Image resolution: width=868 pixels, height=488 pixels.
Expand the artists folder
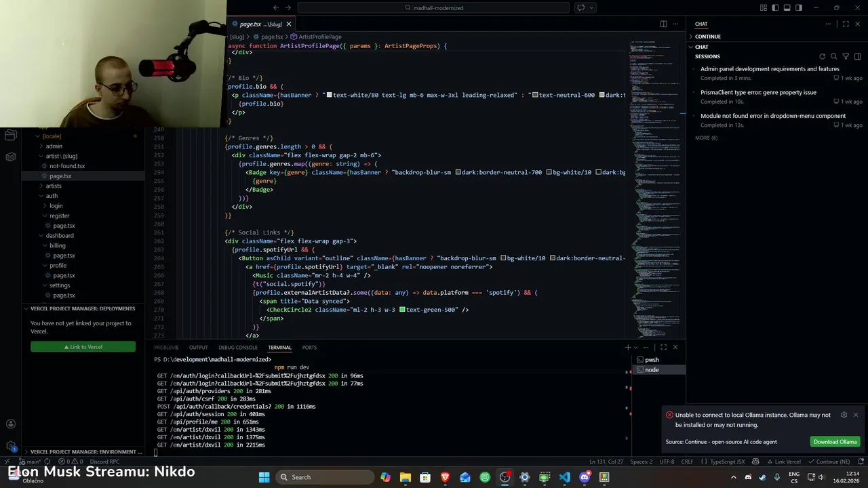(54, 186)
